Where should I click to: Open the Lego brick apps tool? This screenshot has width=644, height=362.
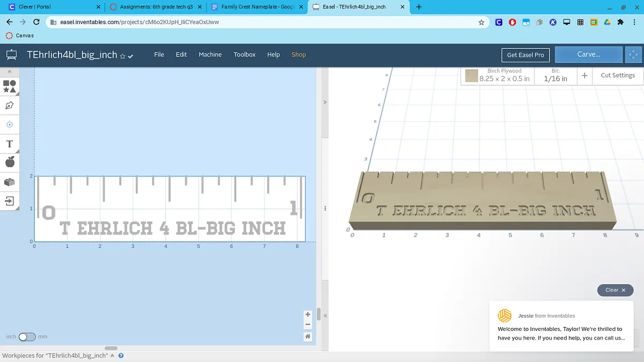coord(9,182)
